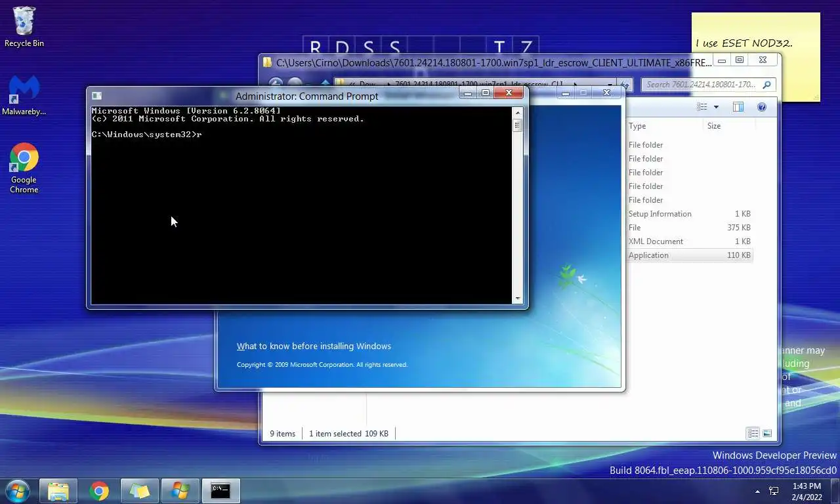Open the Google Chrome desktop shortcut
Screen dimensions: 840x504
(24, 168)
